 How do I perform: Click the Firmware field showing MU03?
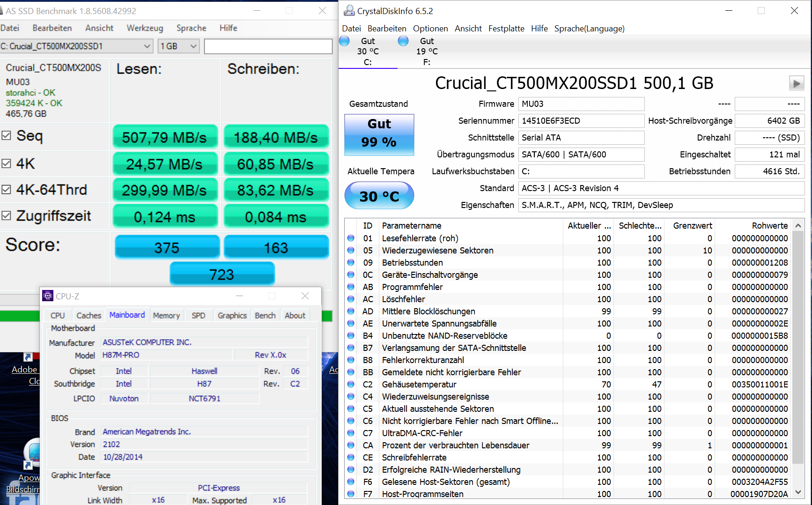(x=581, y=104)
